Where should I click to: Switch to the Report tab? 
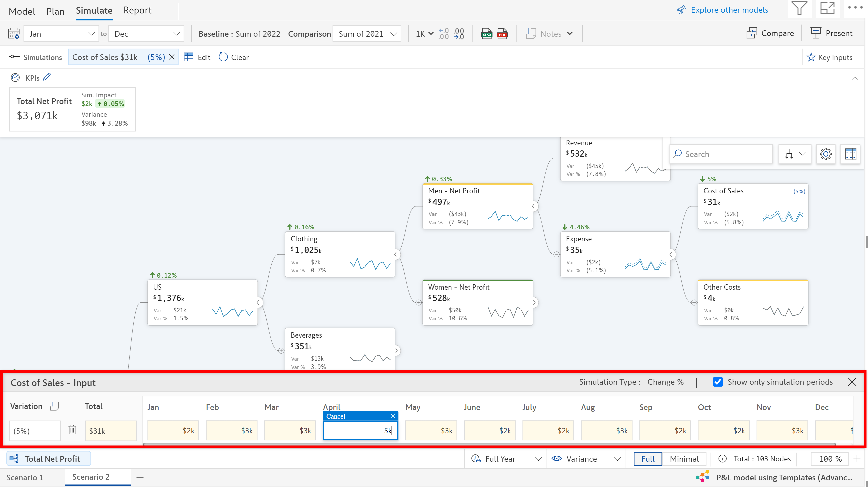(137, 10)
